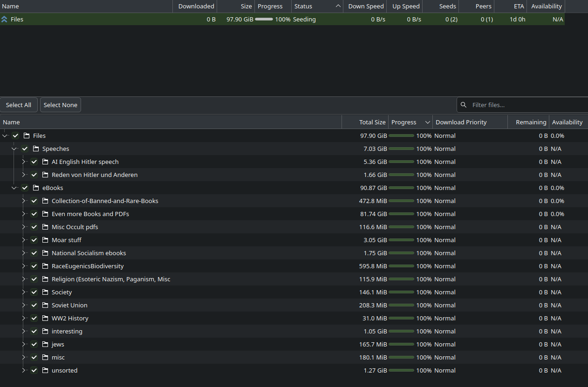Collapse the root Files tree node
Screen dimensions: 588x387
pyautogui.click(x=5, y=136)
